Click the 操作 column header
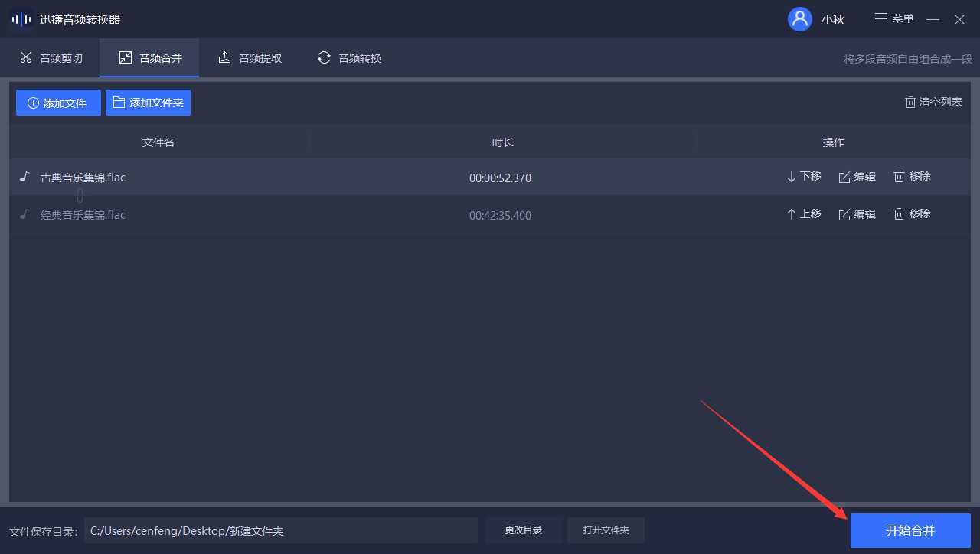This screenshot has height=554, width=980. [834, 142]
